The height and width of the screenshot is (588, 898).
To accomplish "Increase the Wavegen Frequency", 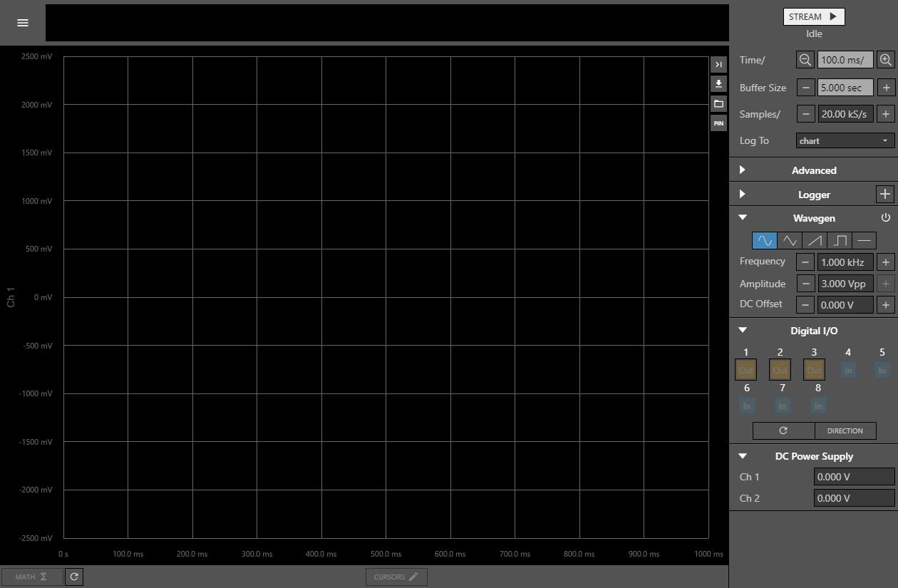I will click(886, 262).
